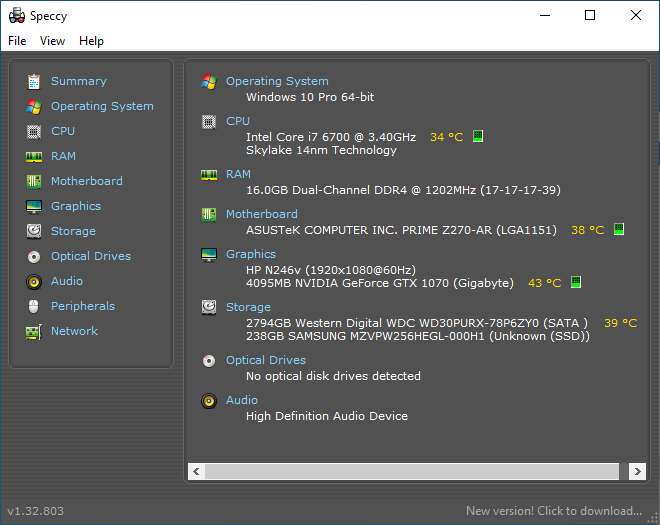660x525 pixels.
Task: Open the File menu
Action: coord(17,41)
